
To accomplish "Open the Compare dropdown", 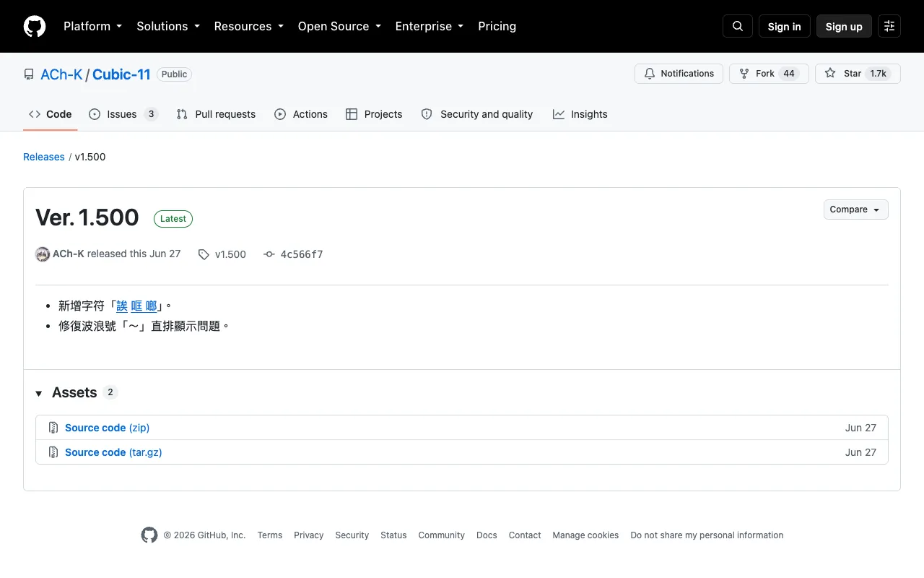I will coord(855,210).
